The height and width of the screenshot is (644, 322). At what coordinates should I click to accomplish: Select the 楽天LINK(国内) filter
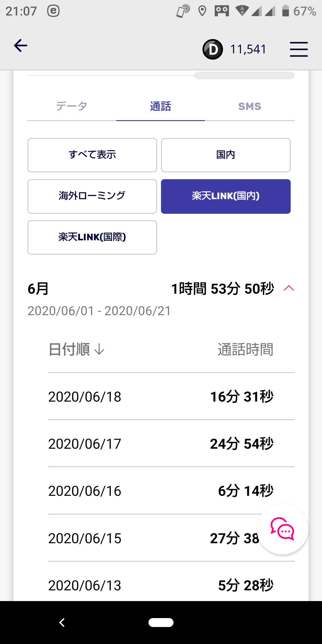point(226,196)
